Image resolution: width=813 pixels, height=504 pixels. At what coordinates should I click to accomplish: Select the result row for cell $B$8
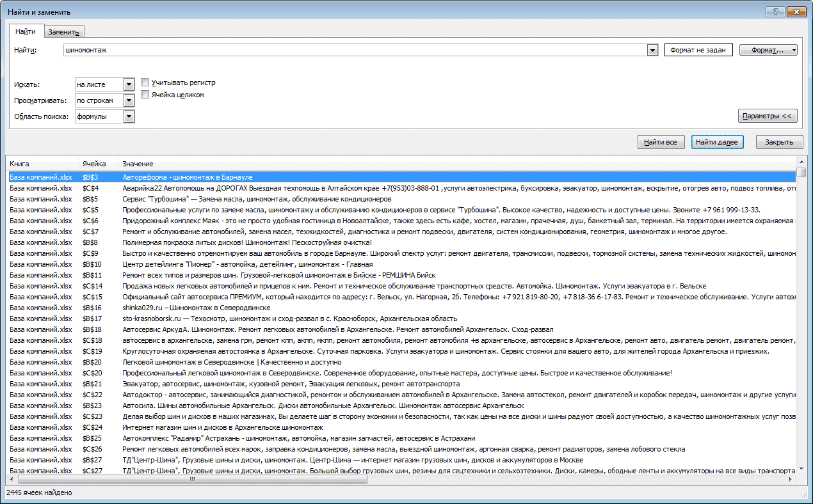(402, 242)
